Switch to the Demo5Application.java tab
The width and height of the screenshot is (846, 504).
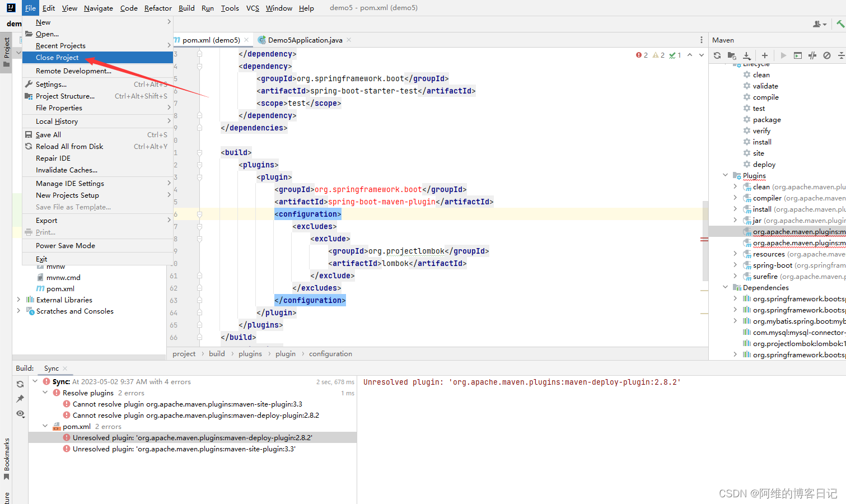(x=305, y=40)
